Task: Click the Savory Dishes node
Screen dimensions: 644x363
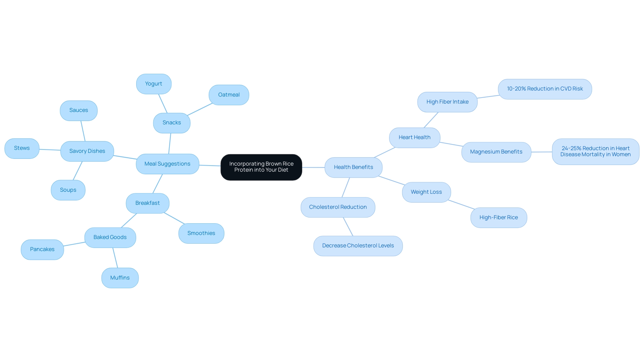Action: point(87,151)
